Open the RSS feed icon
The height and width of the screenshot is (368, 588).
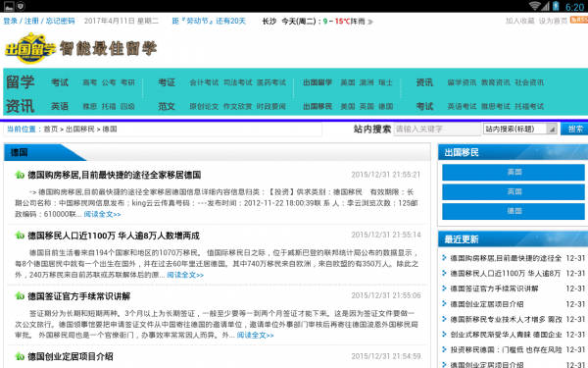579,20
